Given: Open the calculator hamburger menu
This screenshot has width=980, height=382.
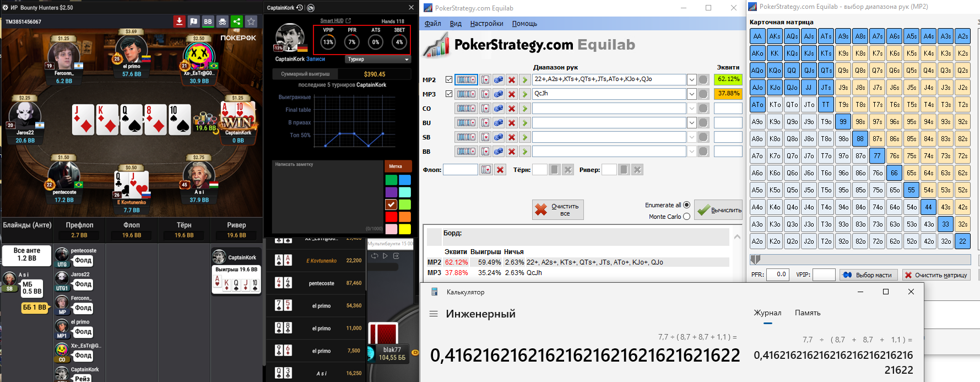Looking at the screenshot, I should (434, 314).
